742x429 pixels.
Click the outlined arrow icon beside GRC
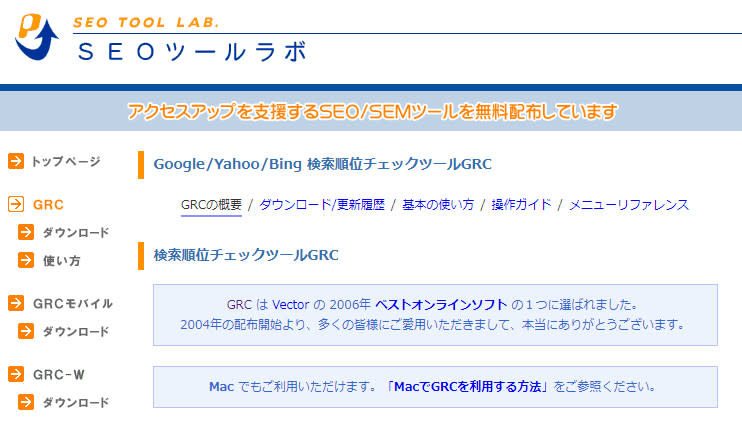[x=16, y=204]
